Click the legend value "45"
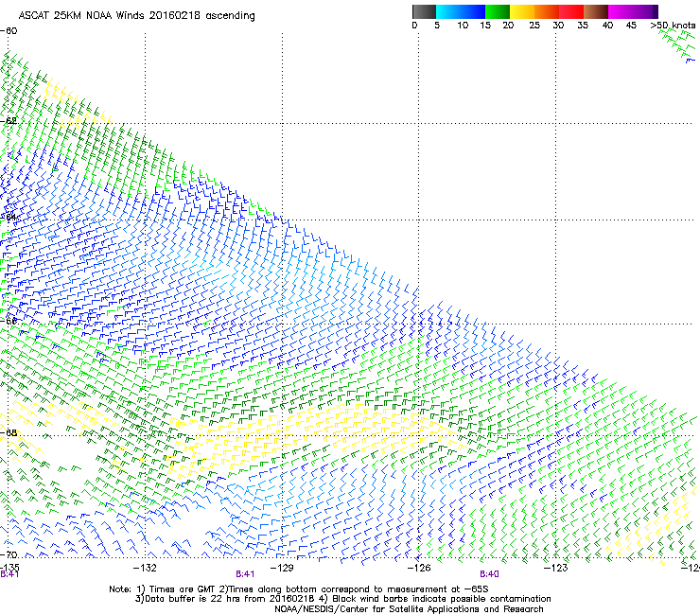700x615 pixels. [631, 26]
